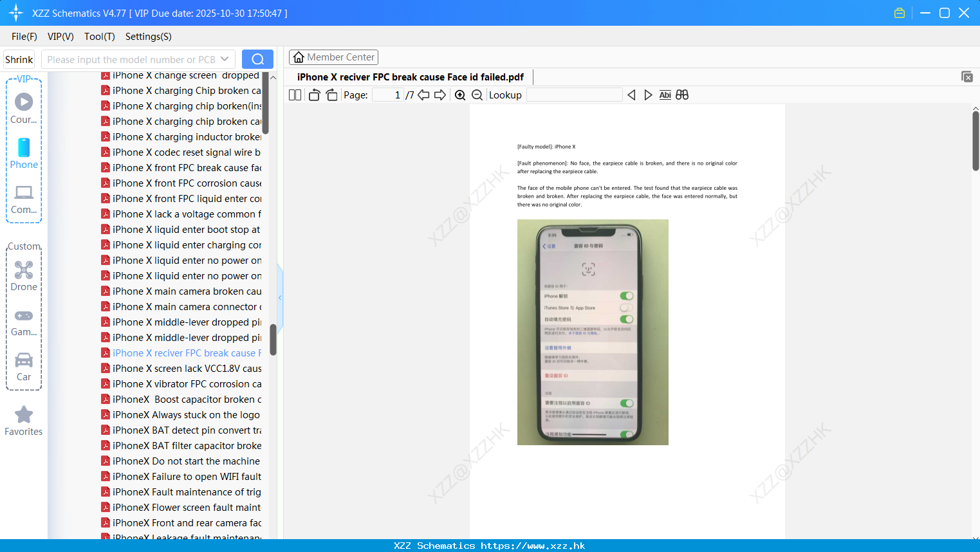The width and height of the screenshot is (980, 552).
Task: Click the PDF icon beside 'iPhone X screen lack VCC1.8V'
Action: pyautogui.click(x=106, y=369)
